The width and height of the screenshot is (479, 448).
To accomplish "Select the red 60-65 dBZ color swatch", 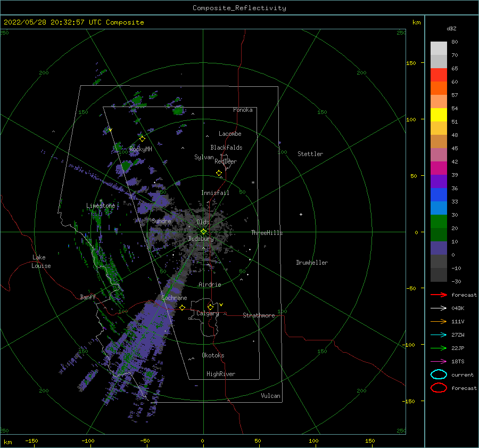I will (439, 75).
